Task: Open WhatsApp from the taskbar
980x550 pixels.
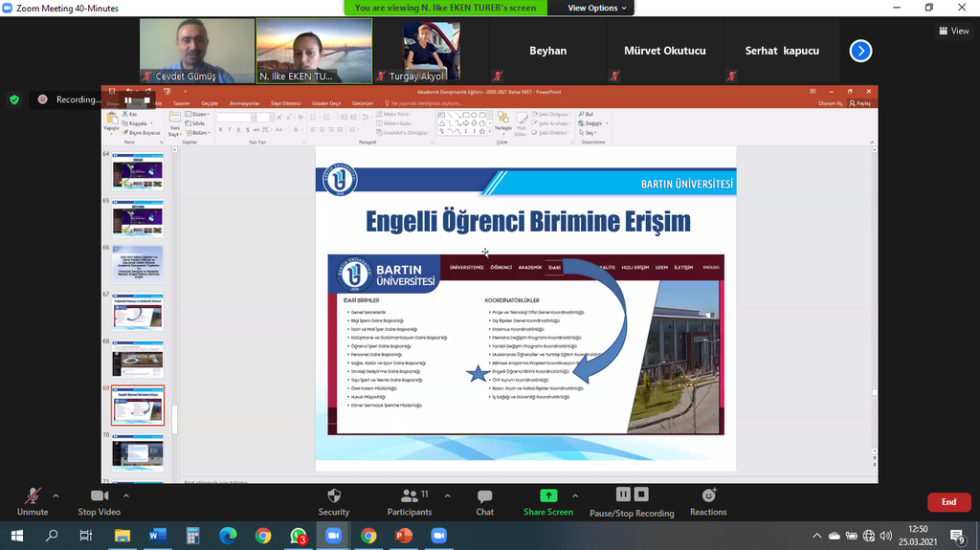Action: pyautogui.click(x=299, y=536)
